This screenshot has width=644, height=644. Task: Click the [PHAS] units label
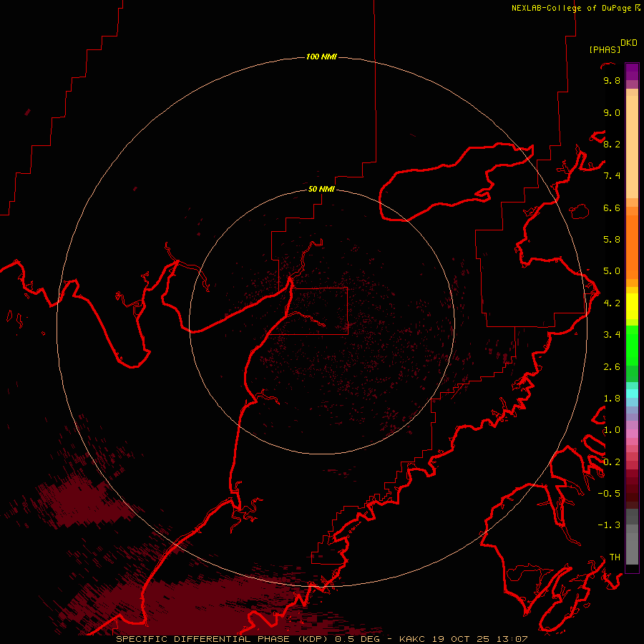(605, 49)
